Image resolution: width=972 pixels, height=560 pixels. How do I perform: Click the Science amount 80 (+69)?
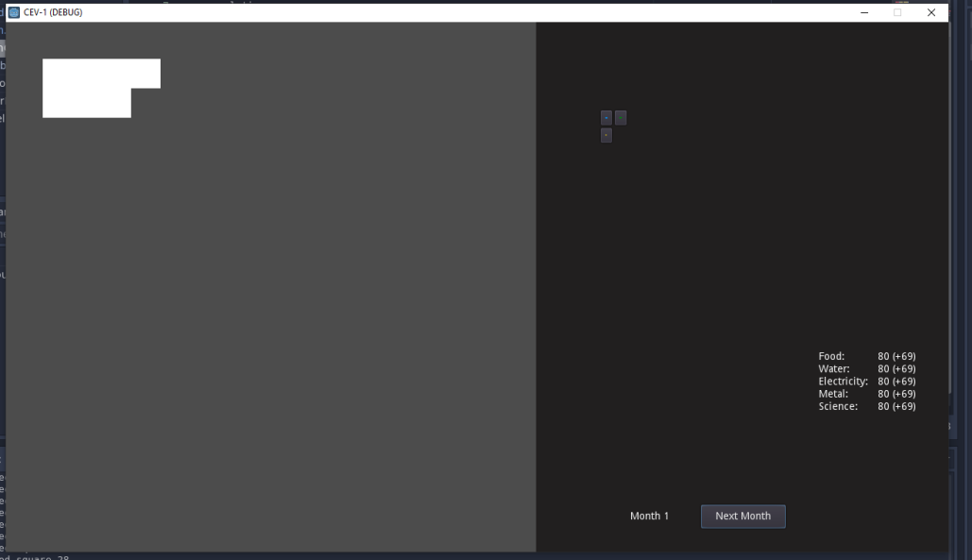pyautogui.click(x=896, y=406)
